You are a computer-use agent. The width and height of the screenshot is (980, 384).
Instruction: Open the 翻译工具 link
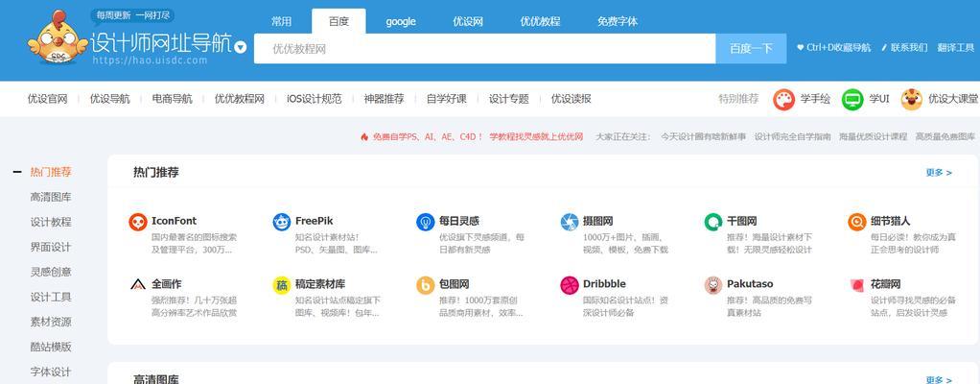click(x=956, y=48)
